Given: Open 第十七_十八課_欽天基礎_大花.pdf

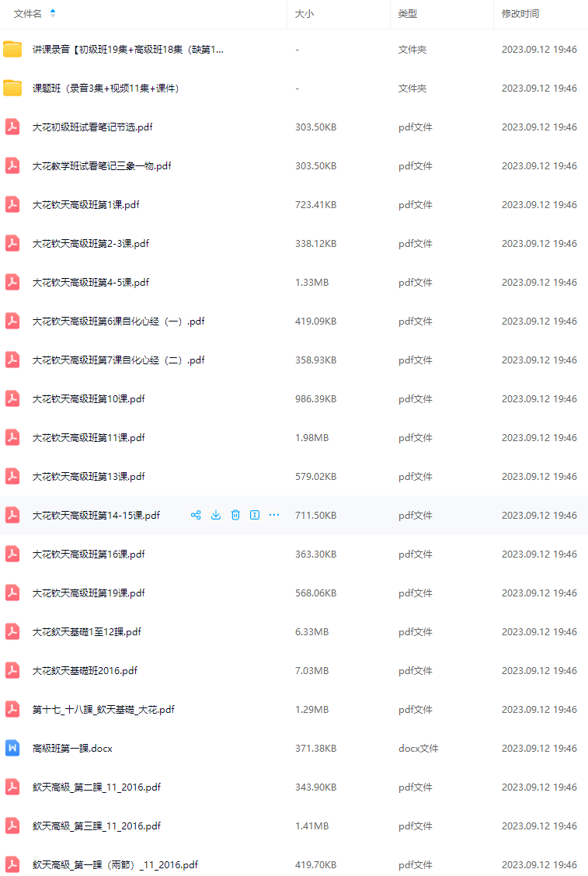Looking at the screenshot, I should (x=103, y=710).
